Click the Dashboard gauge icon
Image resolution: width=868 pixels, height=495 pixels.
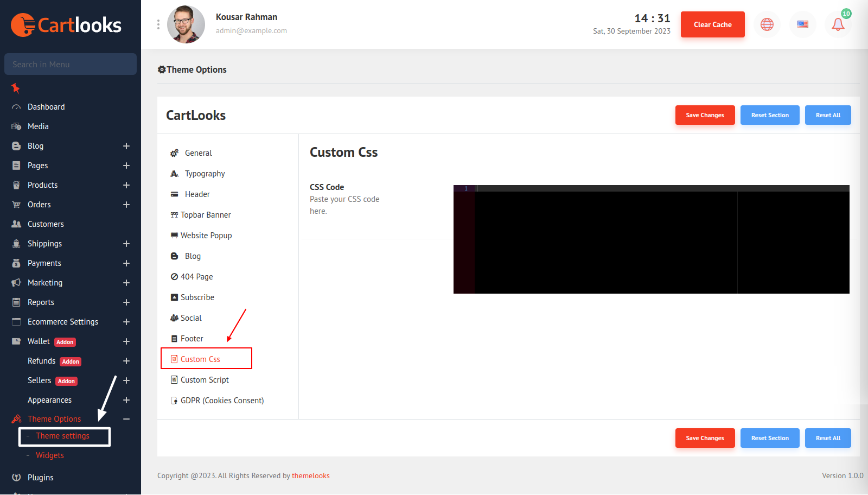point(16,107)
